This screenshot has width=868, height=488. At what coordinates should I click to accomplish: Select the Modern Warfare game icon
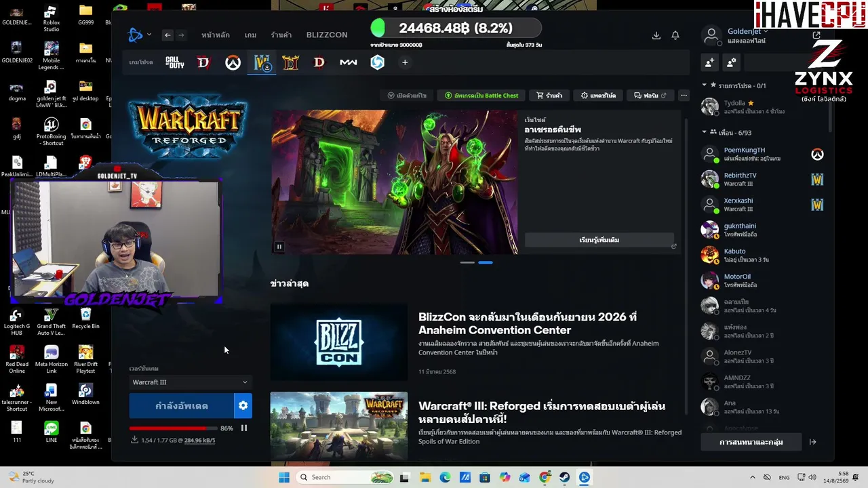(x=348, y=62)
